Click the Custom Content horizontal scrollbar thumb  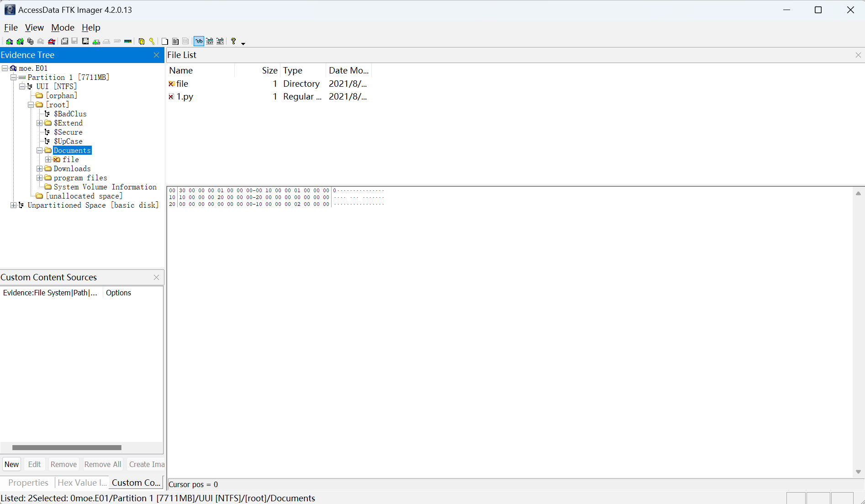[67, 447]
